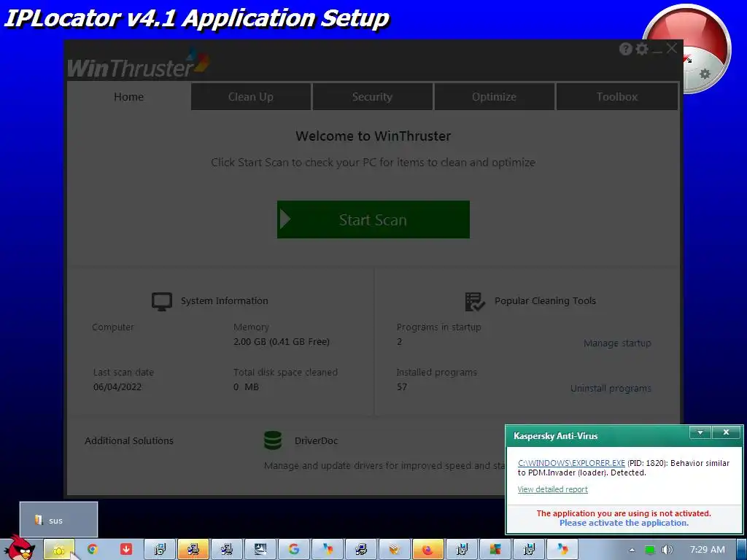Open the colorful squares taskbar item
Screen dimensions: 747x560
[495, 550]
